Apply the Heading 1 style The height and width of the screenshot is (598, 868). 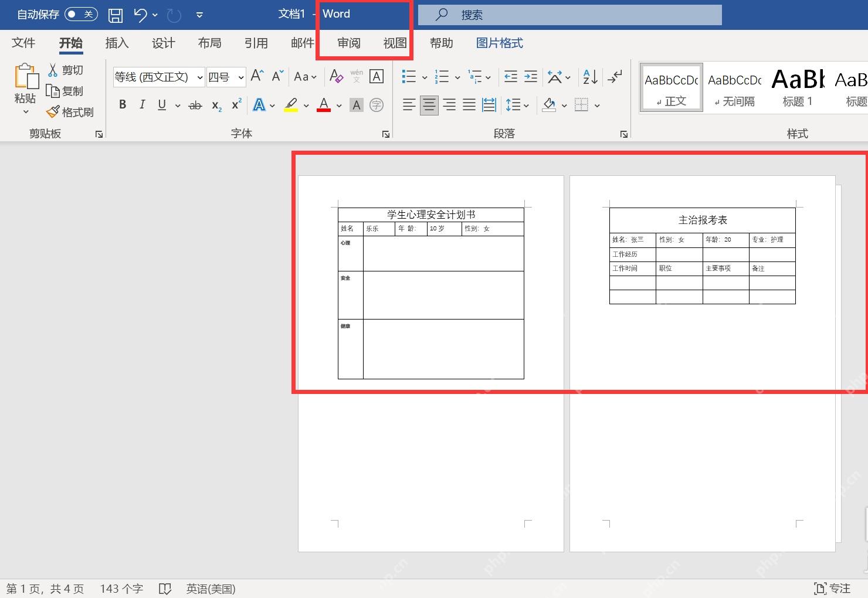[x=798, y=88]
